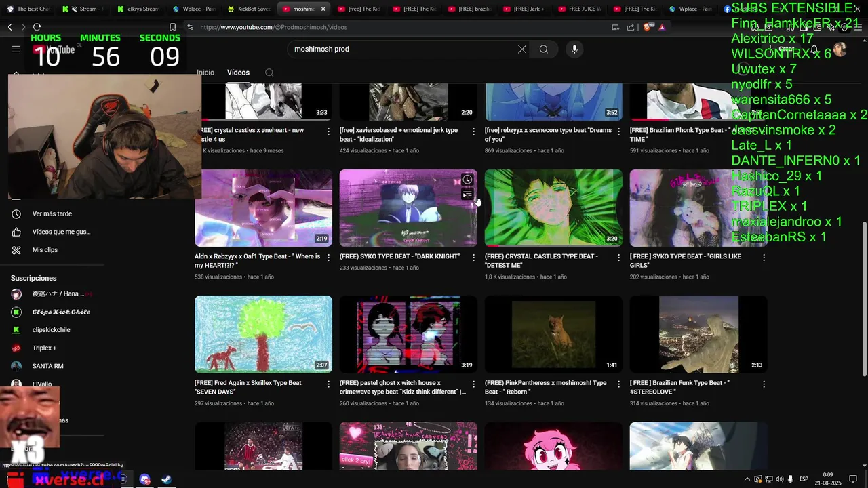The image size is (868, 488).
Task: Click the share icon in the address bar
Action: click(x=631, y=27)
